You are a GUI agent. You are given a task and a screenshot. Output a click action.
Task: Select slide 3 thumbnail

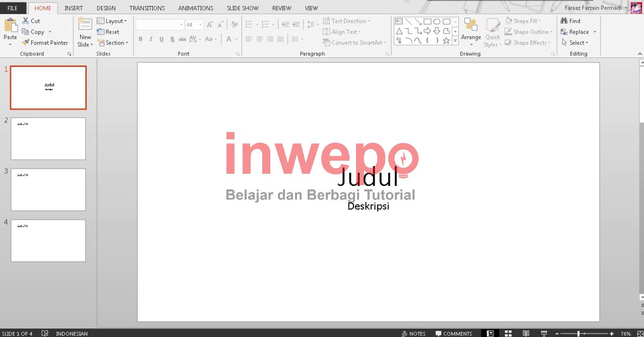click(x=48, y=189)
